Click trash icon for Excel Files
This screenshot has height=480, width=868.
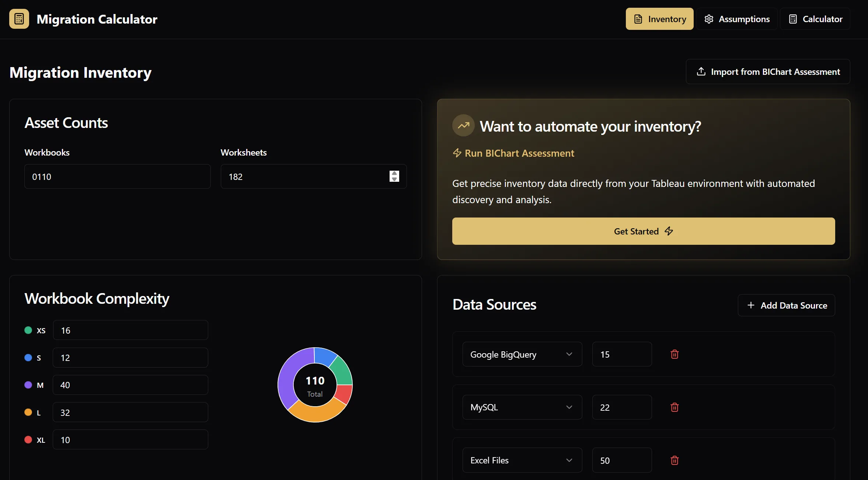tap(674, 460)
